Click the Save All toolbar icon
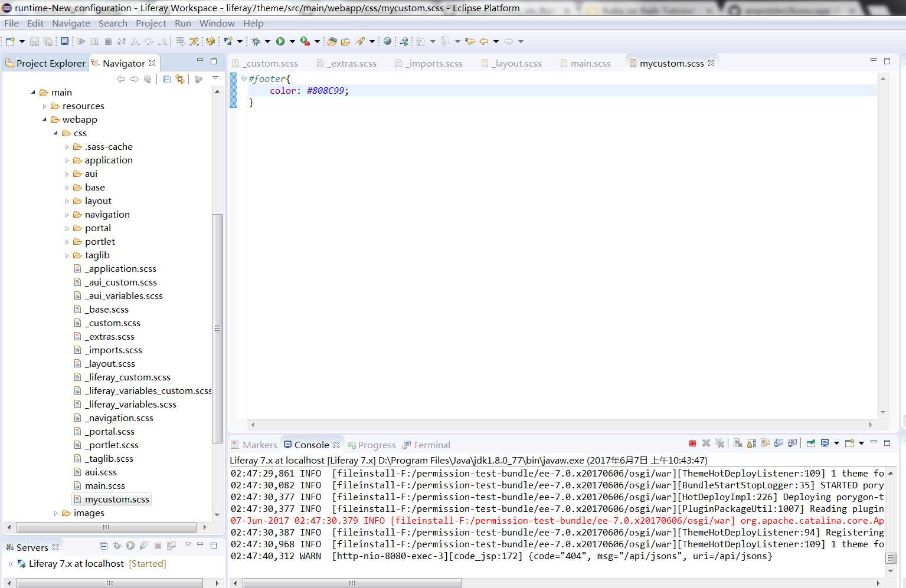906x588 pixels. 48,41
